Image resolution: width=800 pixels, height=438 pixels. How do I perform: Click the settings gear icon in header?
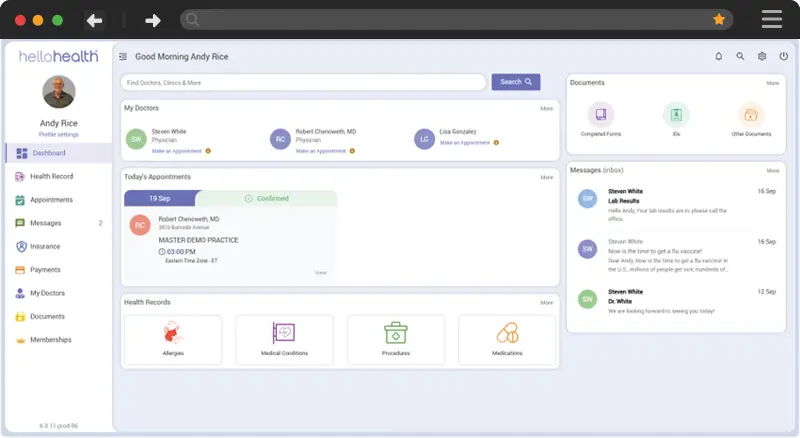(x=762, y=57)
